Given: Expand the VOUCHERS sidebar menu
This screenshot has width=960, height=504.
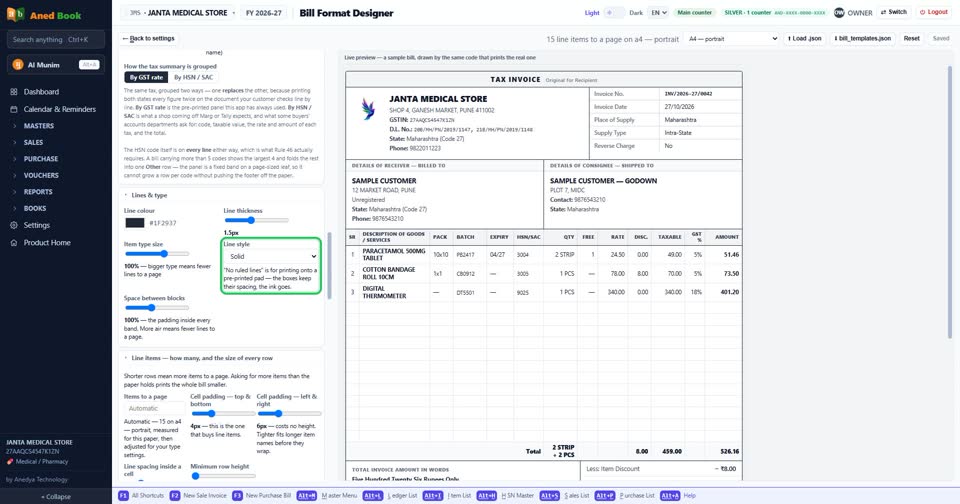Looking at the screenshot, I should coord(41,175).
